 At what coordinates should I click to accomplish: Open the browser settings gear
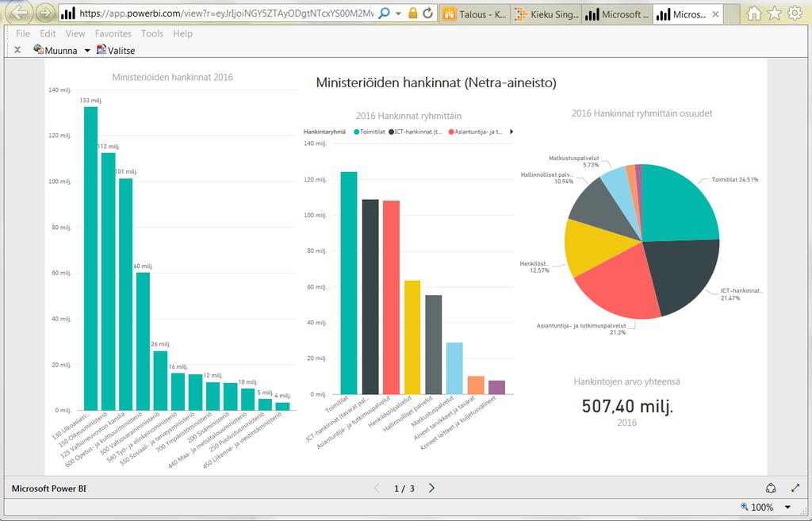pos(795,13)
